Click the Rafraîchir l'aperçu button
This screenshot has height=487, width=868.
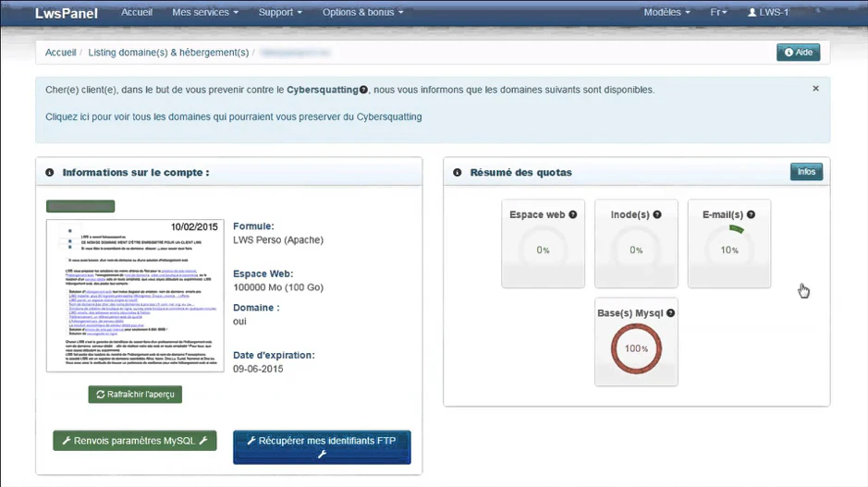click(x=135, y=395)
